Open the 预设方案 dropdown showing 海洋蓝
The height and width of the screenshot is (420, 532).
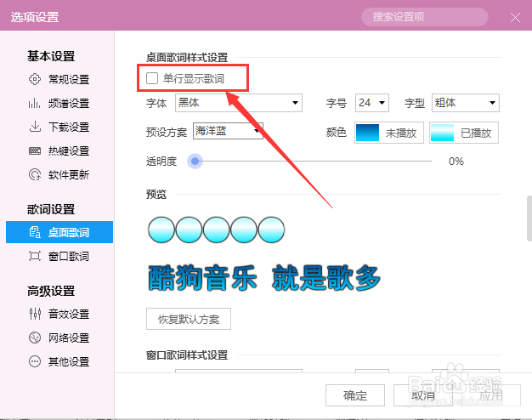click(x=228, y=131)
